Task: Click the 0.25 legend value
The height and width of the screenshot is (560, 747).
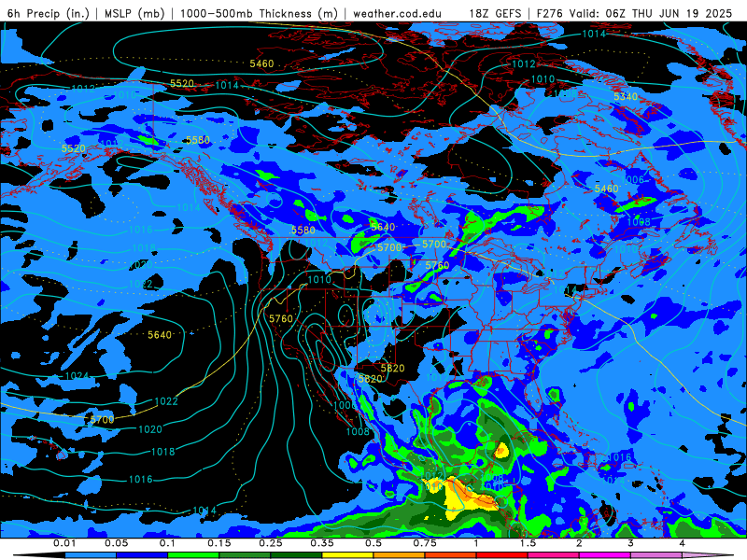Action: [271, 543]
